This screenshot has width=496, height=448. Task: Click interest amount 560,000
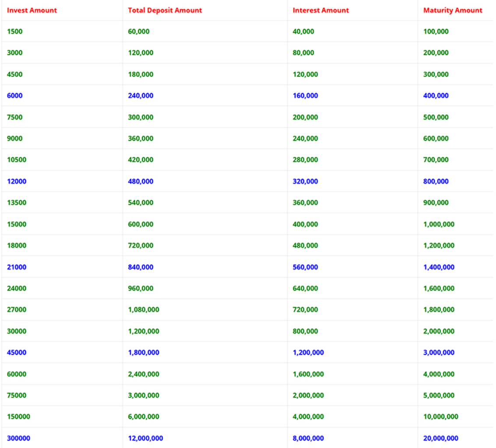(305, 267)
